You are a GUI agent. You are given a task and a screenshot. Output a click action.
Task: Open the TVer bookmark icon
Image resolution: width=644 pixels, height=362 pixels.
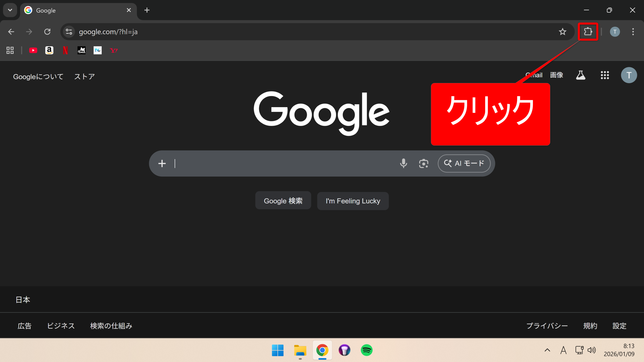pos(98,51)
